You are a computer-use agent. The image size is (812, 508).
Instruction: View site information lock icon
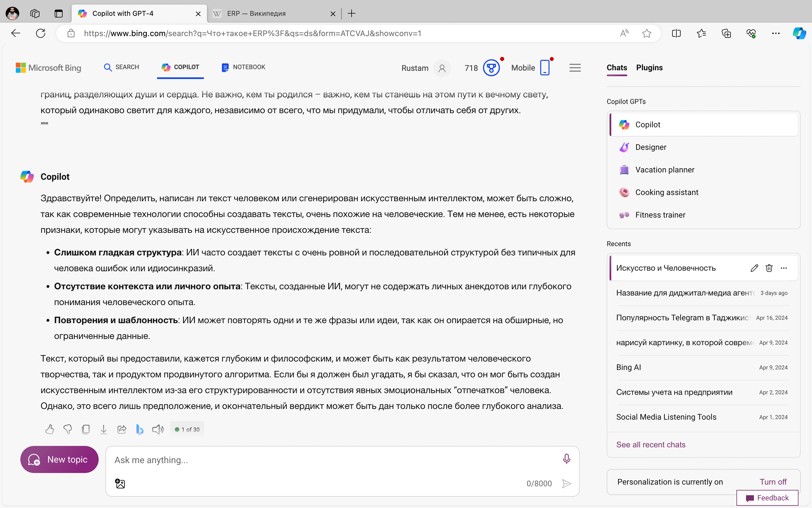[71, 33]
